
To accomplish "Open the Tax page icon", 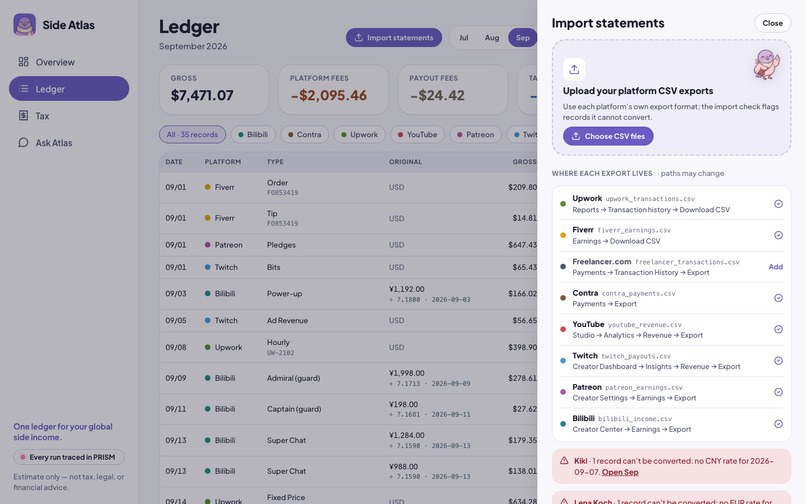I will tap(23, 115).
